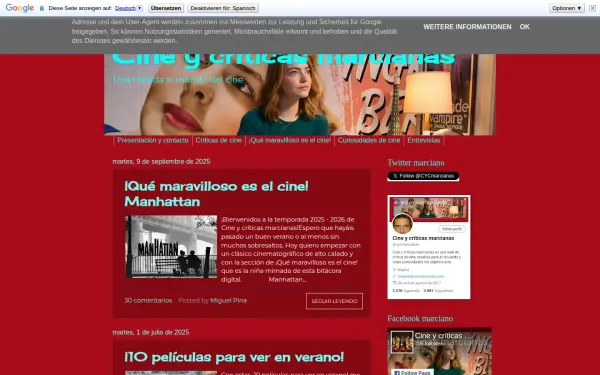Click the Twitter profile card banner image
Viewport: 600px width, 375px height.
point(429,209)
